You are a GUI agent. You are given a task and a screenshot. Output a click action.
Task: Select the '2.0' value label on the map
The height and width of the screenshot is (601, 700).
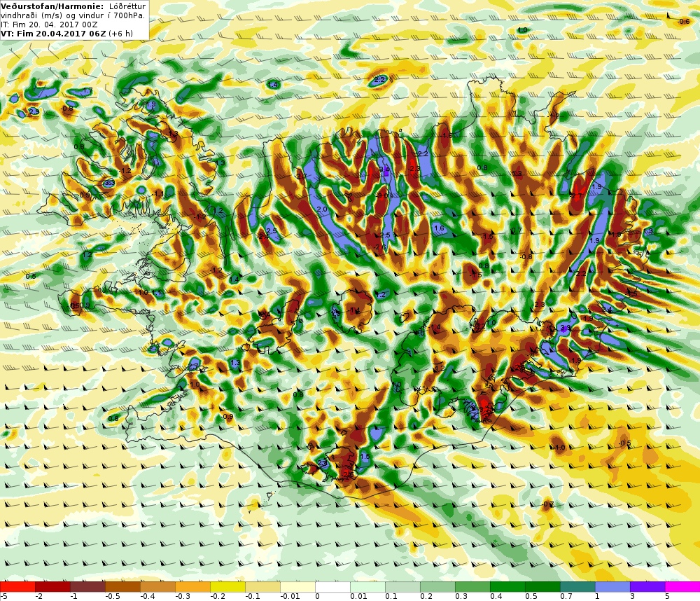coord(321,209)
